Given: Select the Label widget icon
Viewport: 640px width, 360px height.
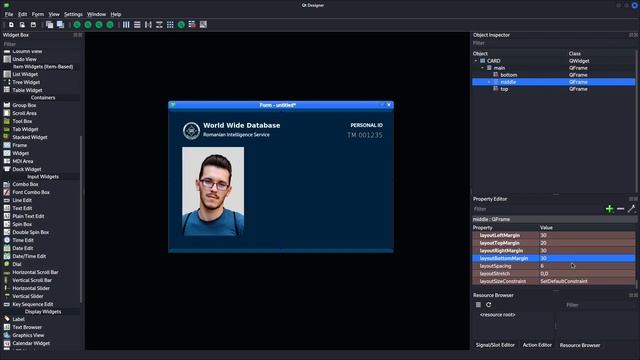Looking at the screenshot, I should pos(7,319).
